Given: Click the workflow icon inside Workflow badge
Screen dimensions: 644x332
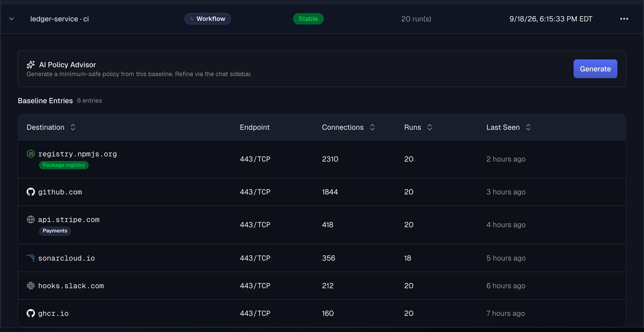Looking at the screenshot, I should click(192, 19).
